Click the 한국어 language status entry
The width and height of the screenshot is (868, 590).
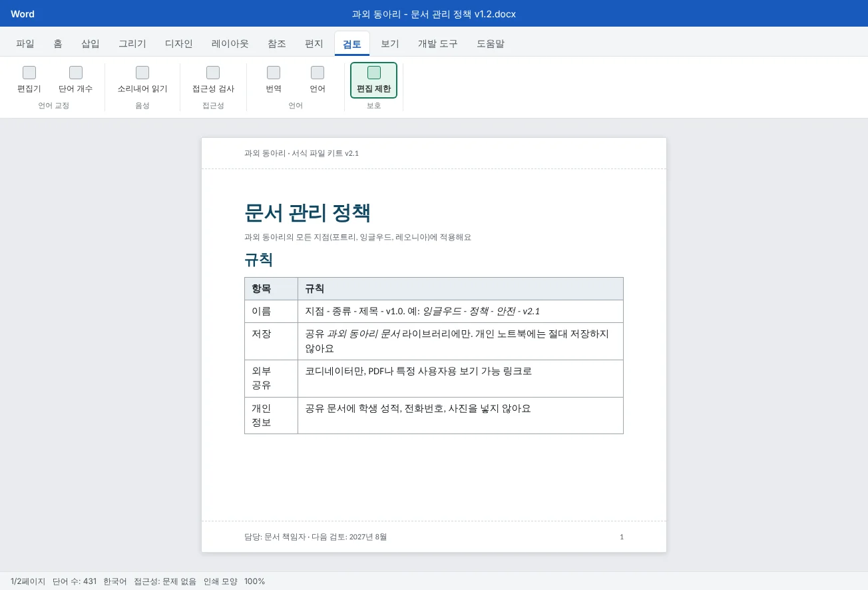click(115, 581)
